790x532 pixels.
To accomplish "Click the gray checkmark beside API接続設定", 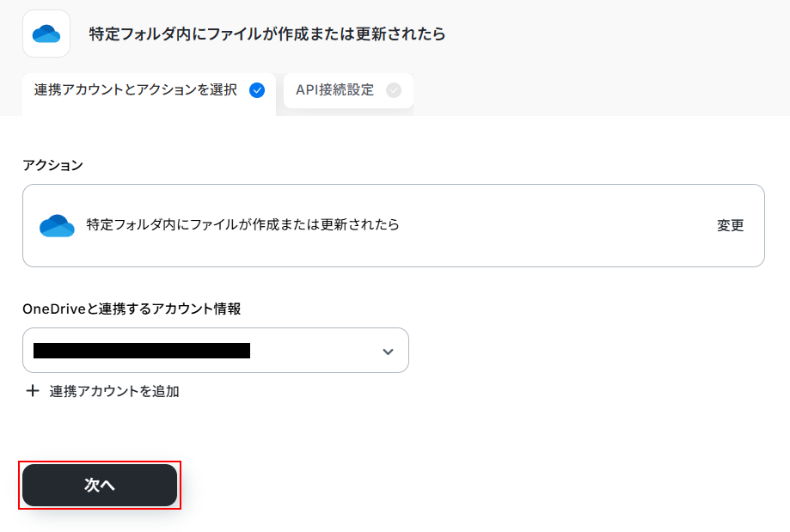I will [394, 90].
